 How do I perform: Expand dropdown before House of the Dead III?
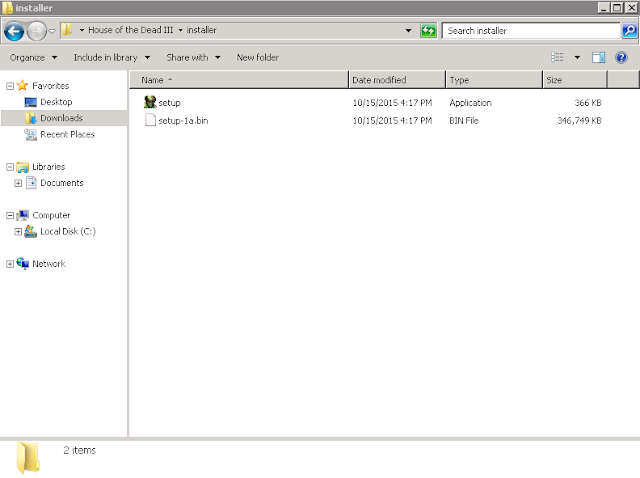click(x=82, y=30)
